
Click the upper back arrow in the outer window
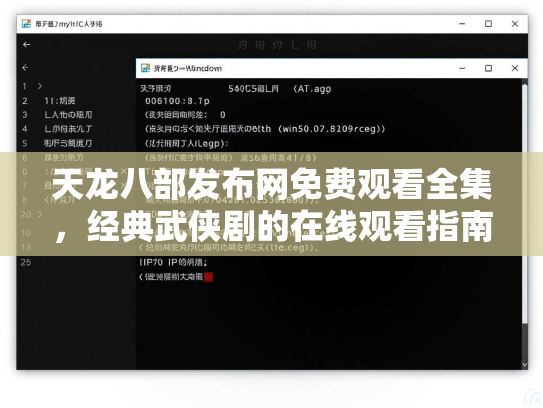pos(27,45)
